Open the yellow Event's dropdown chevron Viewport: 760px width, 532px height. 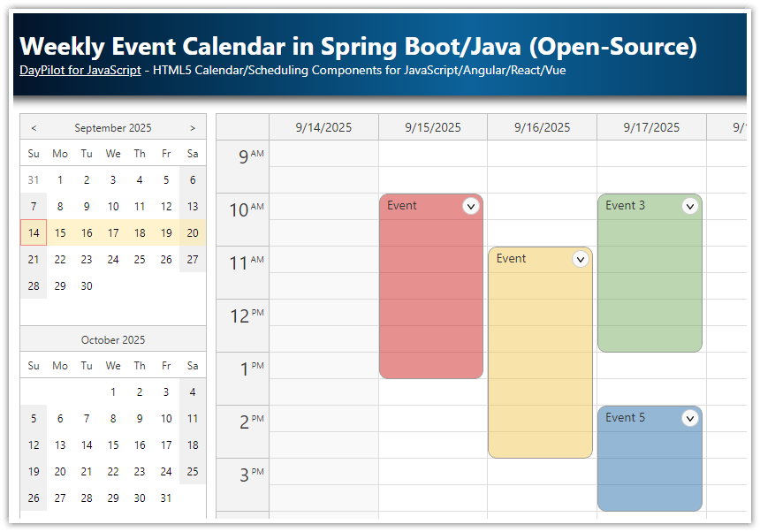tap(581, 258)
